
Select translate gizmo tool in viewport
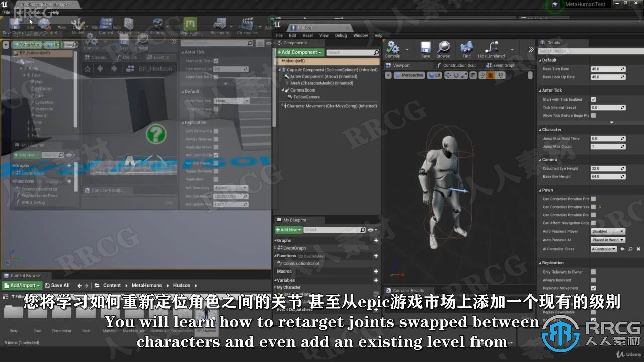click(x=448, y=75)
